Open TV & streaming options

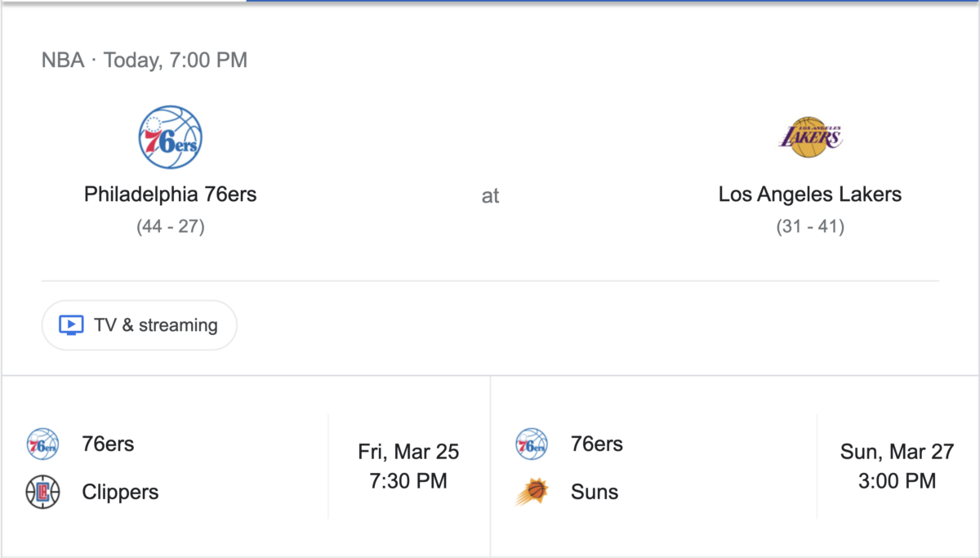point(140,325)
